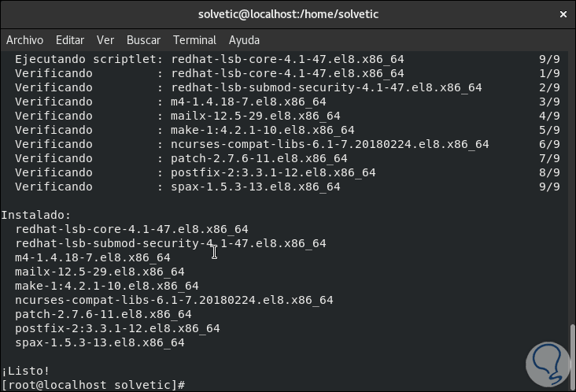This screenshot has height=392, width=576.
Task: Click the installed postfix-2:3.3.1-12 package line
Action: [x=117, y=328]
